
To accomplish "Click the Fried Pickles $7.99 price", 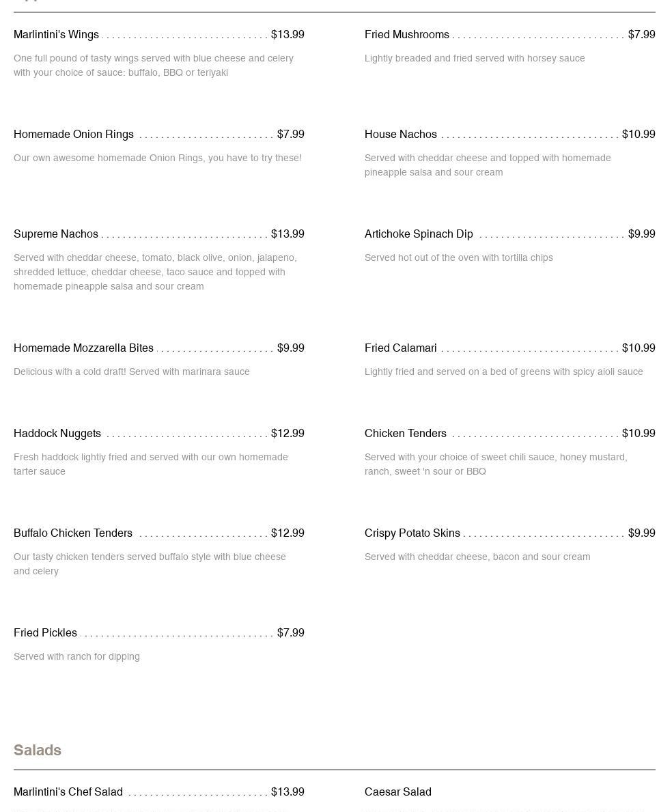I will (291, 633).
